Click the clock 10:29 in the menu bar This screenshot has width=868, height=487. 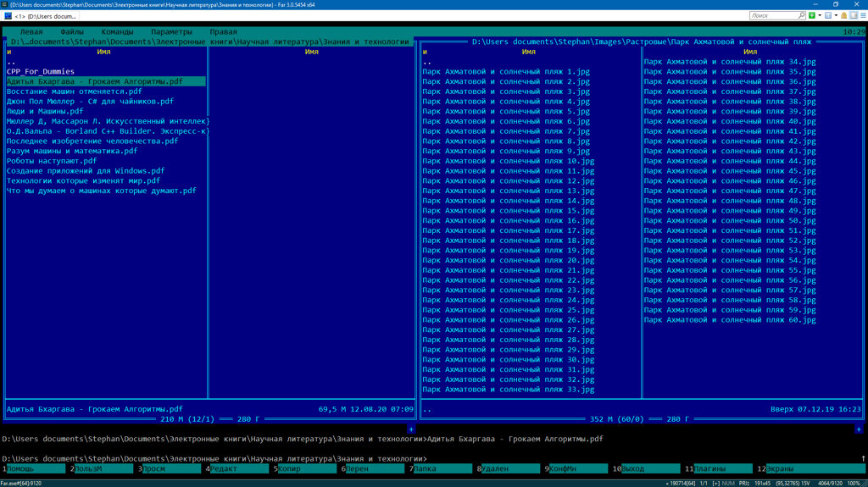coord(854,31)
